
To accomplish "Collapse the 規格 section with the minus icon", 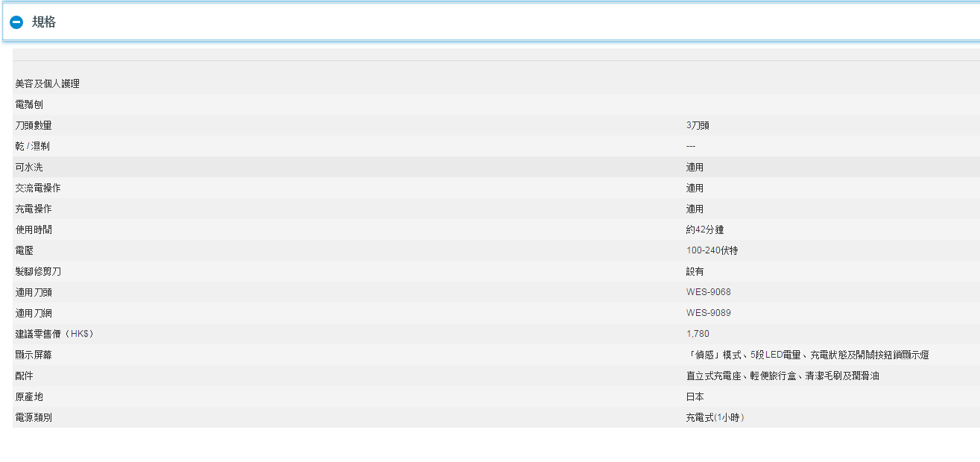I will tap(16, 22).
